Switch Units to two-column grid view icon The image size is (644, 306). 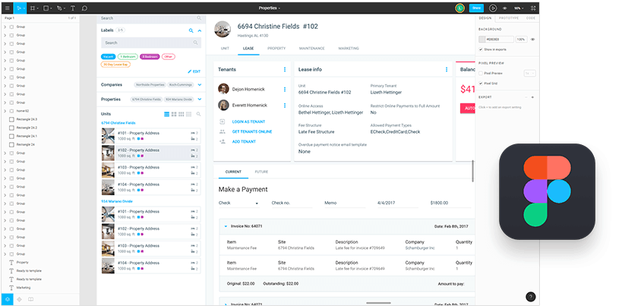pyautogui.click(x=174, y=114)
